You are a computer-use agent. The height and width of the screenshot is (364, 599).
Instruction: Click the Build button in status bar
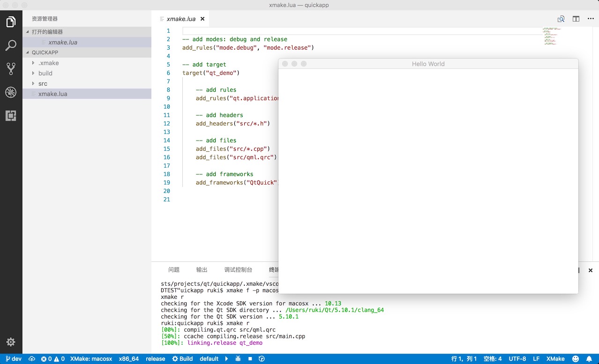point(182,359)
